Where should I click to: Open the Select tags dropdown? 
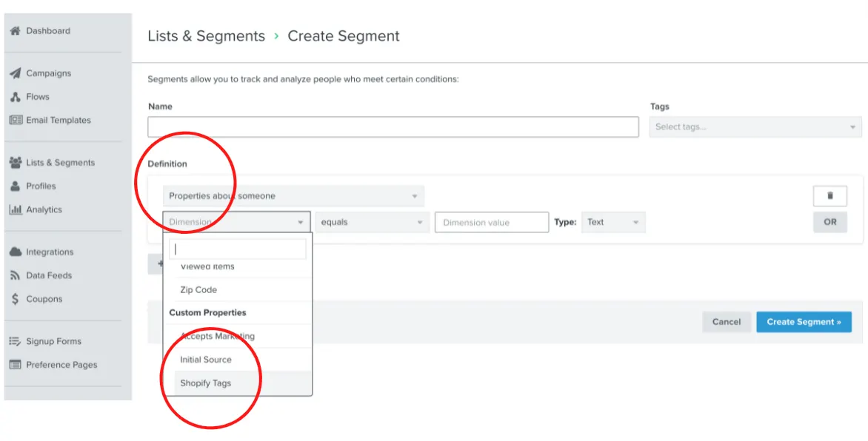click(755, 127)
